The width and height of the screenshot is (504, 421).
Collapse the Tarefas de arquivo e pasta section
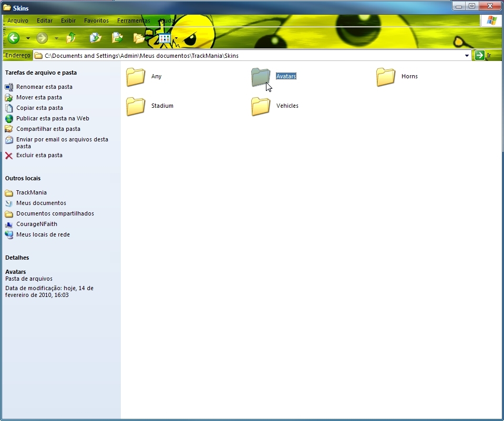(41, 73)
